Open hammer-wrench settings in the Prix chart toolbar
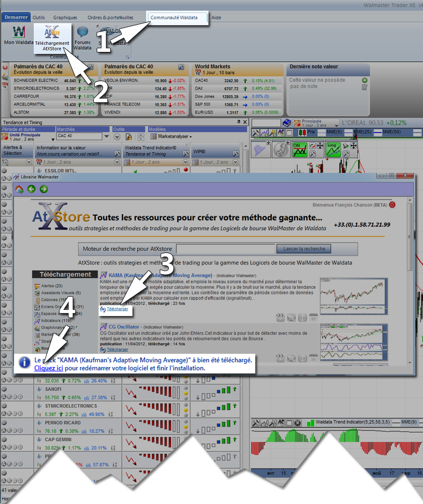The width and height of the screenshot is (423, 504). click(x=256, y=133)
